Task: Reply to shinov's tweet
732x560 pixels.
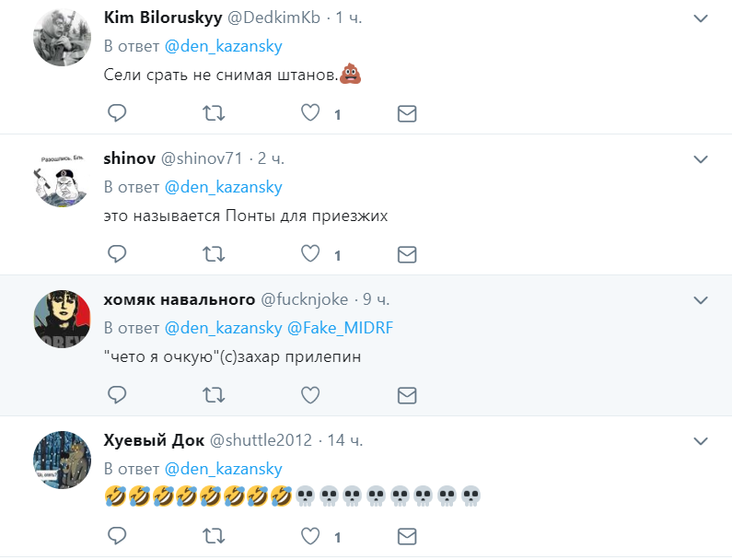Action: [x=116, y=253]
